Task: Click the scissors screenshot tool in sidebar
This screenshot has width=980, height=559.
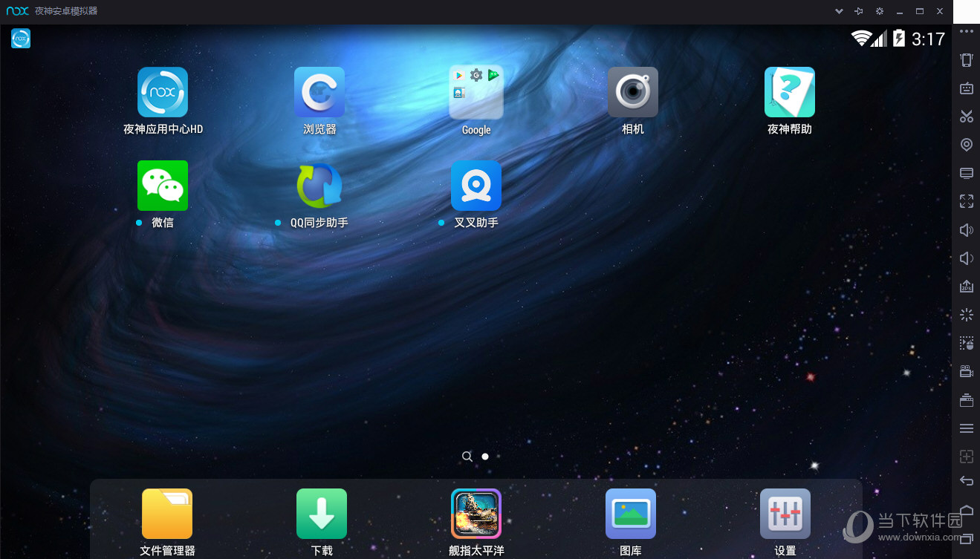Action: pyautogui.click(x=966, y=117)
